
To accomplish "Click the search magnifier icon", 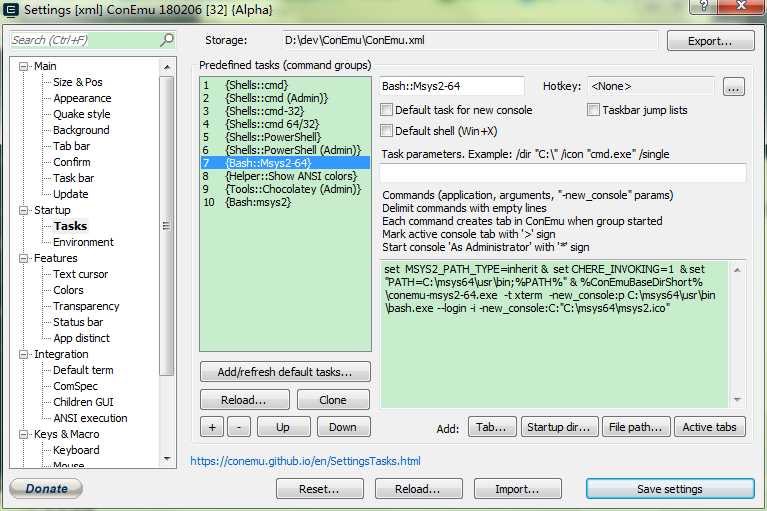I will (167, 40).
